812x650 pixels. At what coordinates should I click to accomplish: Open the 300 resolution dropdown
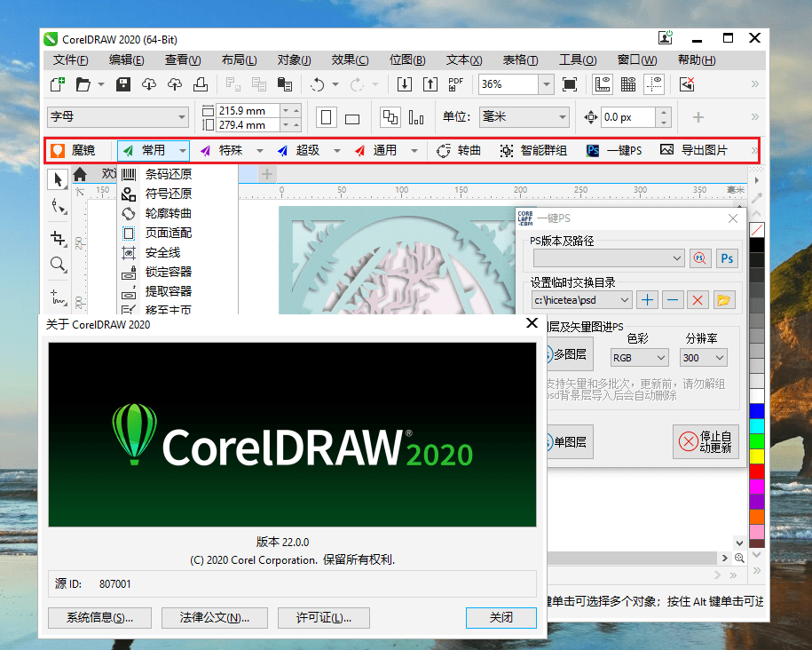pos(704,358)
